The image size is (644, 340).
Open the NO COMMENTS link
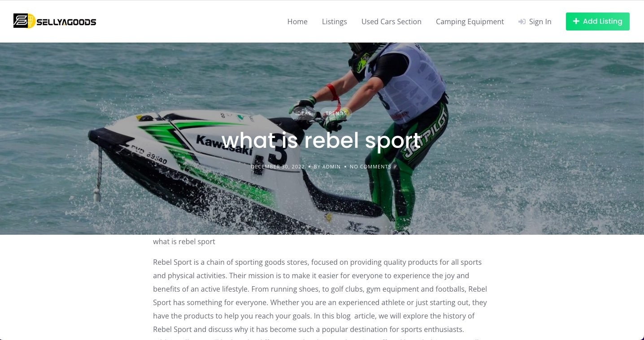(370, 167)
